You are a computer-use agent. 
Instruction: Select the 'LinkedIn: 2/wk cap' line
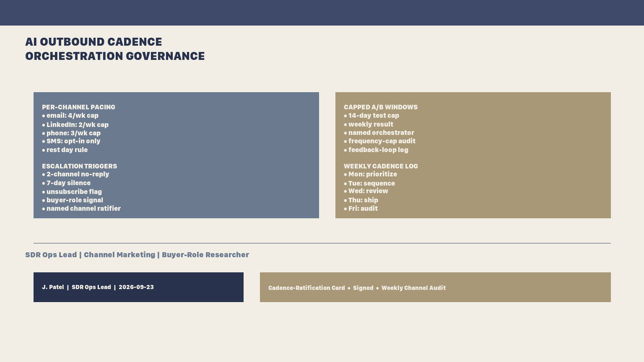point(75,125)
